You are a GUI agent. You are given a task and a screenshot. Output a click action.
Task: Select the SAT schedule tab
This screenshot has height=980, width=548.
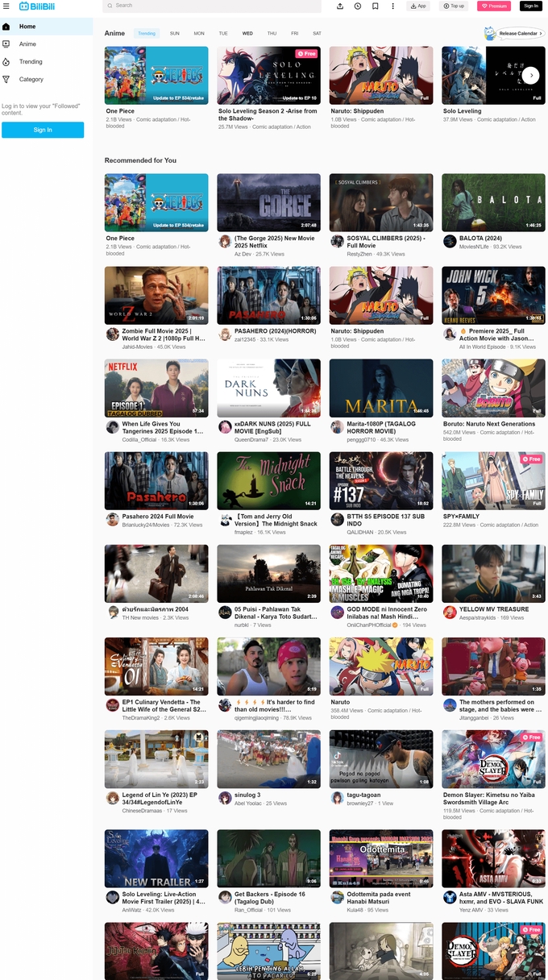[x=317, y=34]
